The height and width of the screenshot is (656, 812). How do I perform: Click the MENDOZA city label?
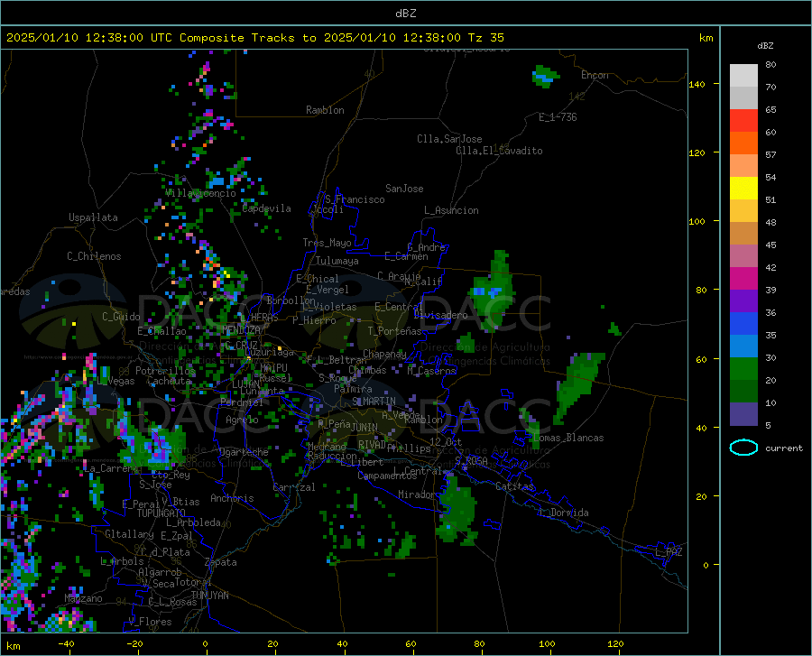pos(241,329)
